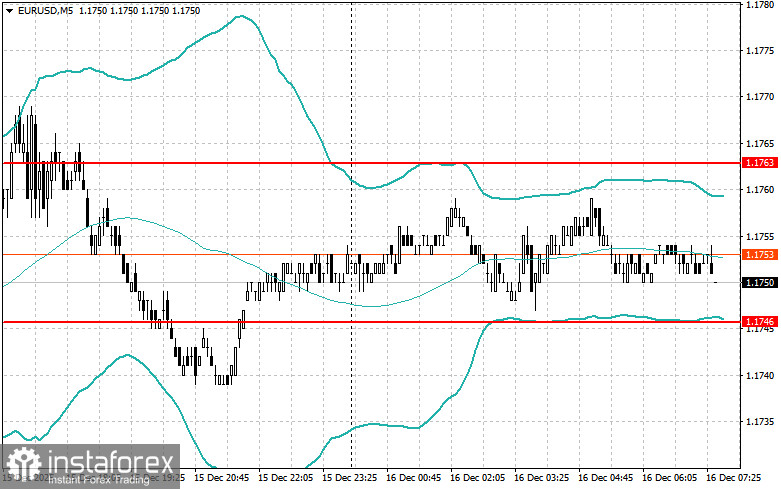
Task: Open the chart menu triangle beside EURUSD,M5
Action: (x=9, y=11)
